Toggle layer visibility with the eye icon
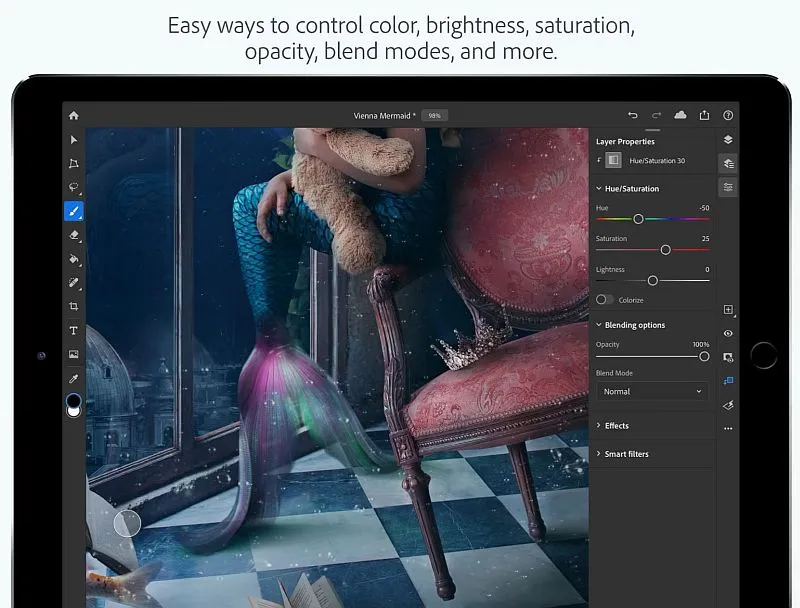The height and width of the screenshot is (608, 800). [x=728, y=333]
